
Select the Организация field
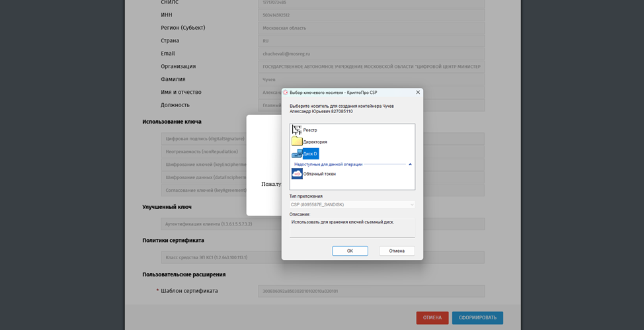point(371,67)
